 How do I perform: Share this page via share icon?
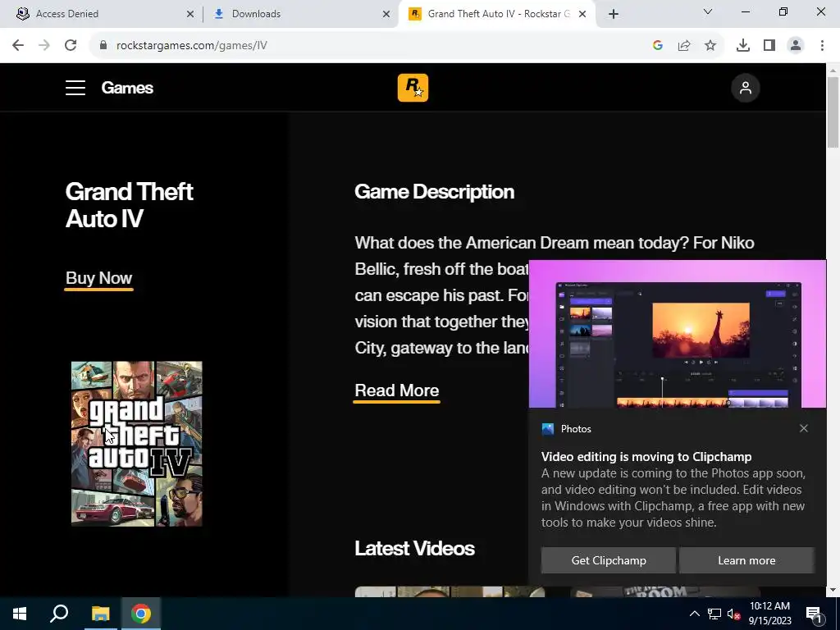[x=684, y=46]
